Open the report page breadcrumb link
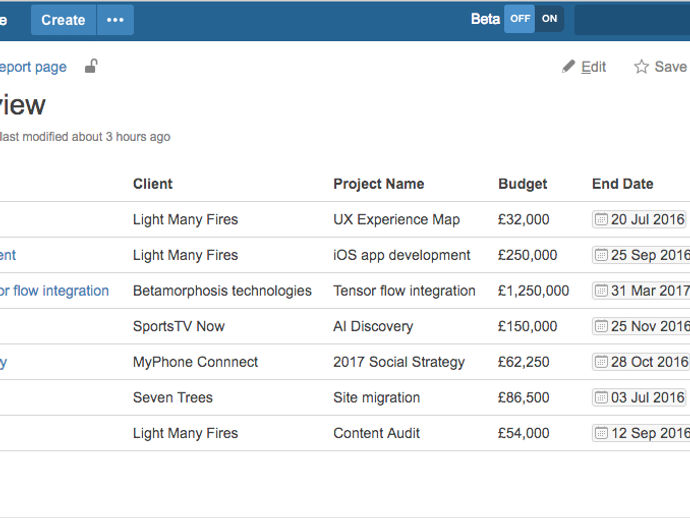The height and width of the screenshot is (518, 690). [x=33, y=67]
